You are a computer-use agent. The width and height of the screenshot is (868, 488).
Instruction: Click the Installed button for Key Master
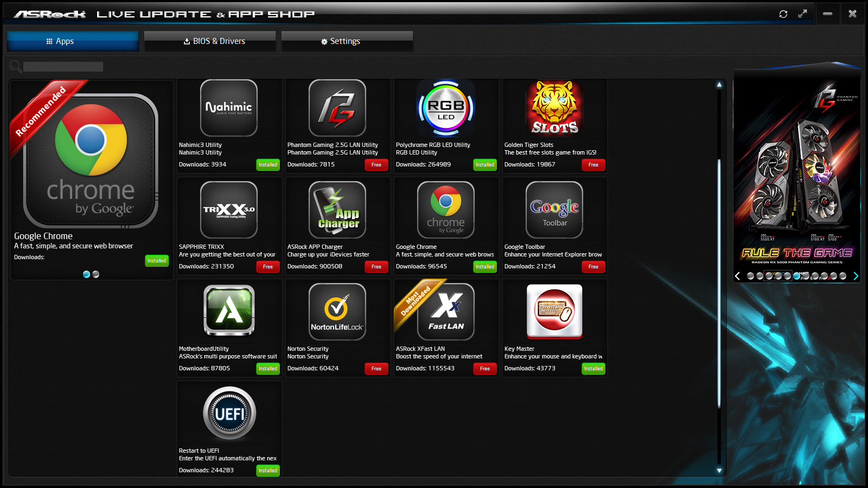(593, 369)
